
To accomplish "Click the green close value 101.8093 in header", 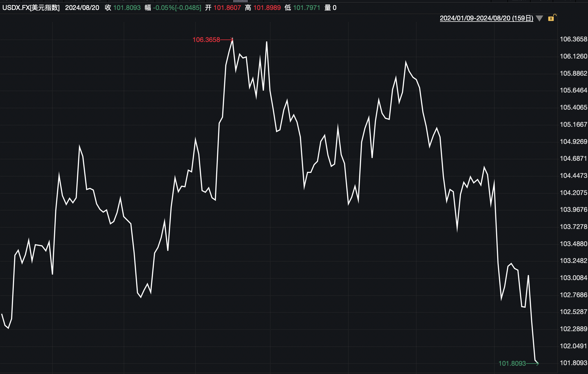I will pyautogui.click(x=127, y=8).
